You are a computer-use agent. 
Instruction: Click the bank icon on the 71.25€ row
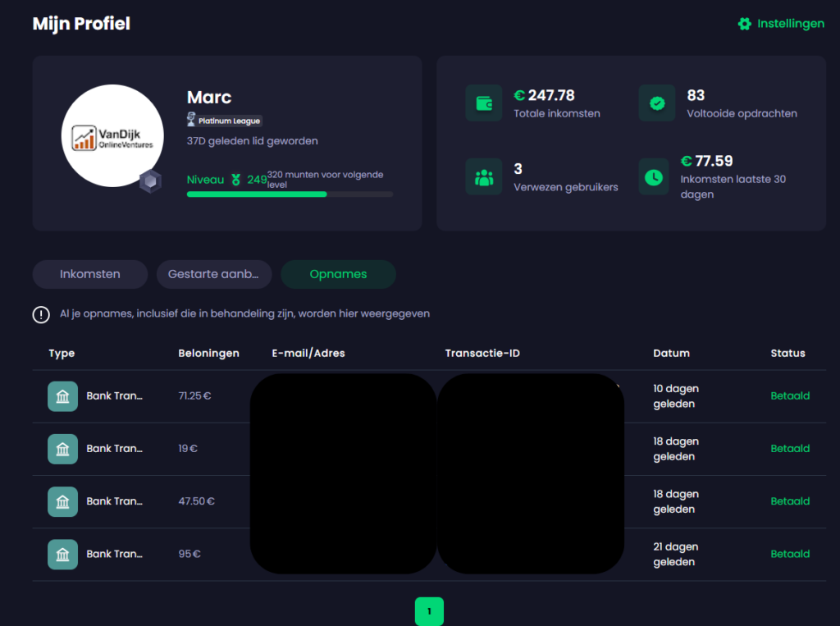62,395
